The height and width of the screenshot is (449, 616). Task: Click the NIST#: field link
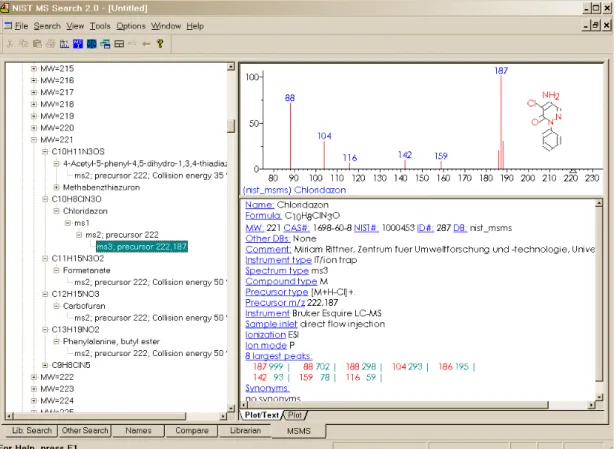(x=366, y=228)
